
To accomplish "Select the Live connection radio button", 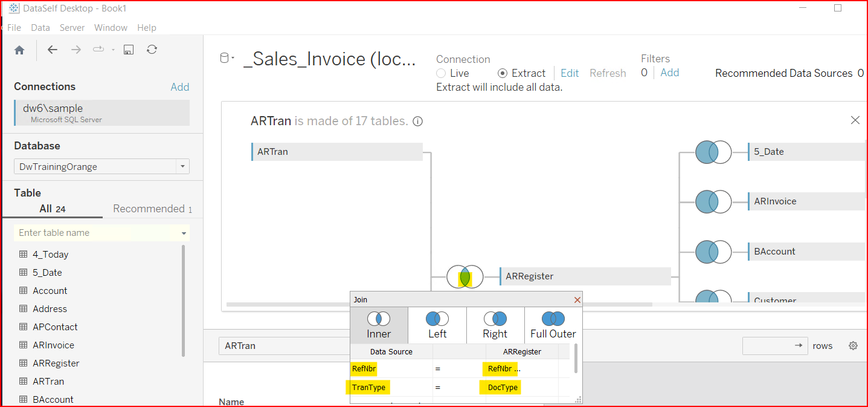I will click(442, 73).
